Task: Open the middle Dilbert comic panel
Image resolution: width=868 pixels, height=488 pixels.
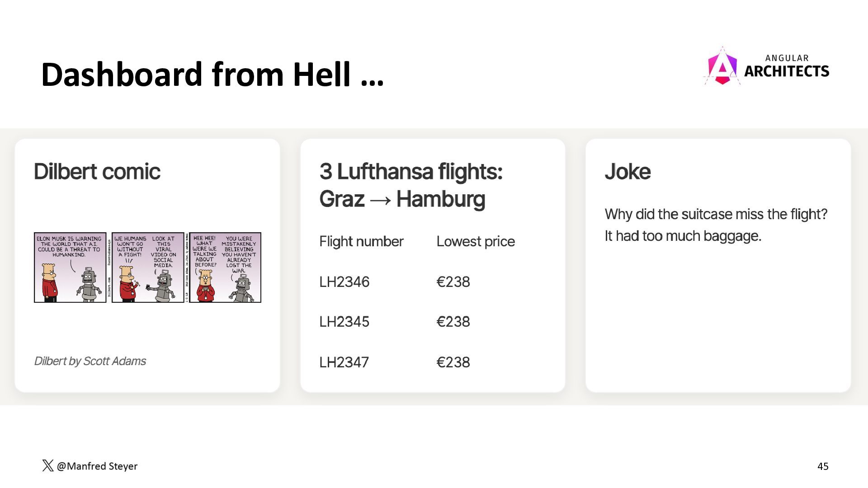Action: point(148,267)
